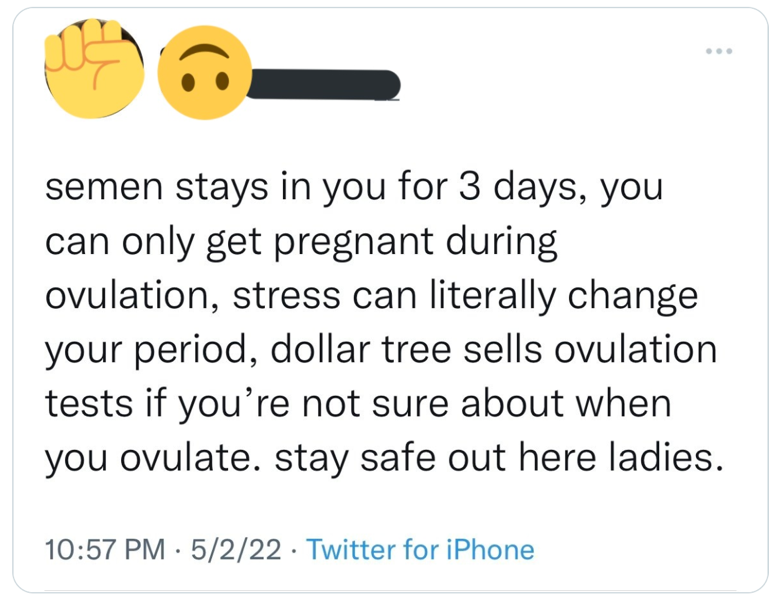The height and width of the screenshot is (595, 769).
Task: Open the Twitter for iPhone link
Action: coord(420,549)
